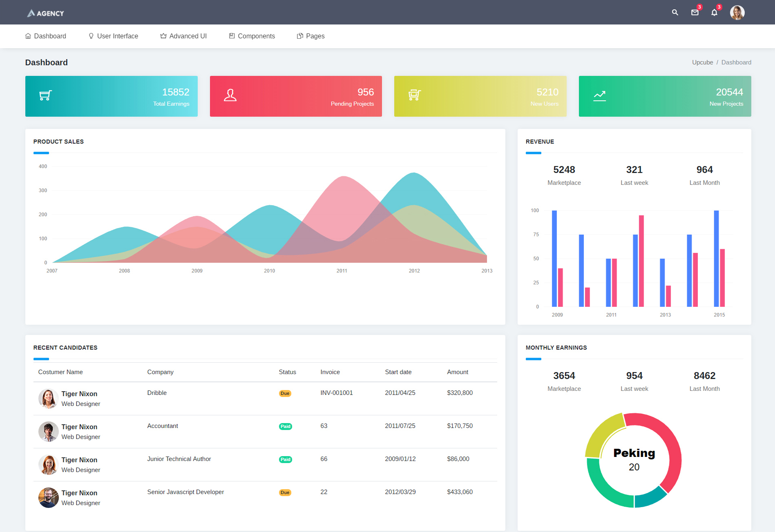Click the user icon on Pending Projects card
The image size is (775, 532).
(x=230, y=95)
